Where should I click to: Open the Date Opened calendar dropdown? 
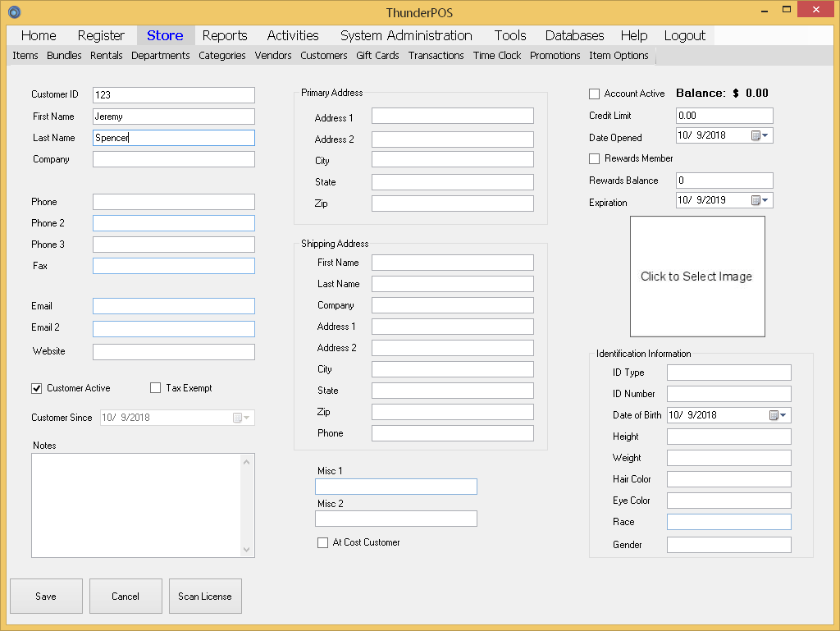pos(760,135)
